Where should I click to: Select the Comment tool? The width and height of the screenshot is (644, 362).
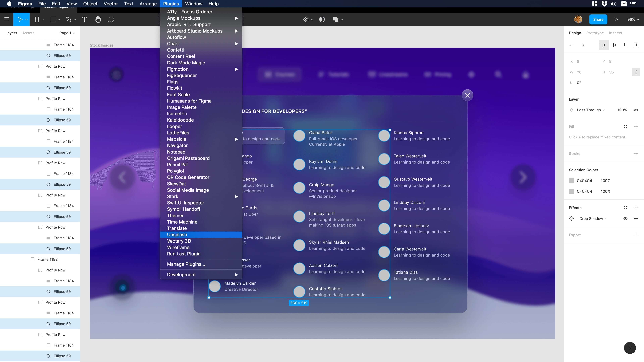(x=111, y=19)
